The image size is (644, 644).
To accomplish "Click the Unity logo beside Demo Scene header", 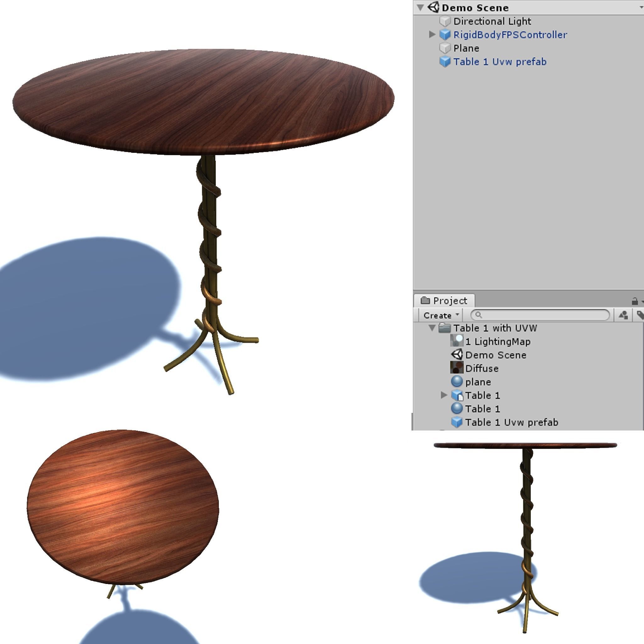I will point(433,7).
